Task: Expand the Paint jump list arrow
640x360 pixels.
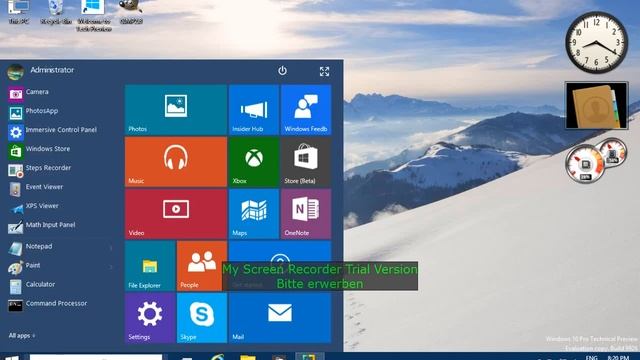Action: pos(111,267)
